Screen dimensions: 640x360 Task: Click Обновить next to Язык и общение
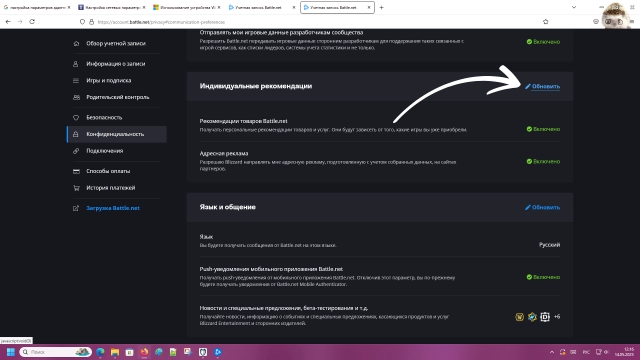click(x=542, y=207)
